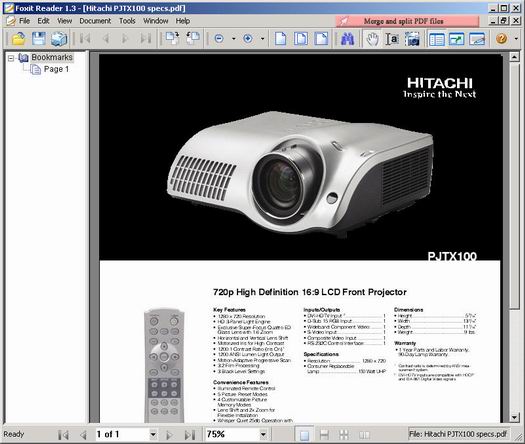Open the File menu

[x=24, y=21]
